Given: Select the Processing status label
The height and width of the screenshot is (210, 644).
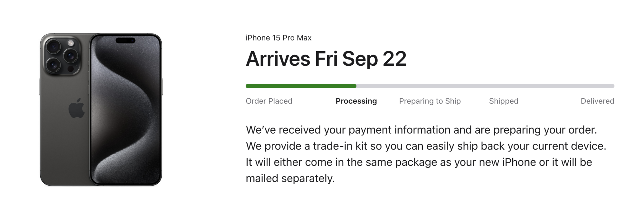Looking at the screenshot, I should pyautogui.click(x=356, y=101).
